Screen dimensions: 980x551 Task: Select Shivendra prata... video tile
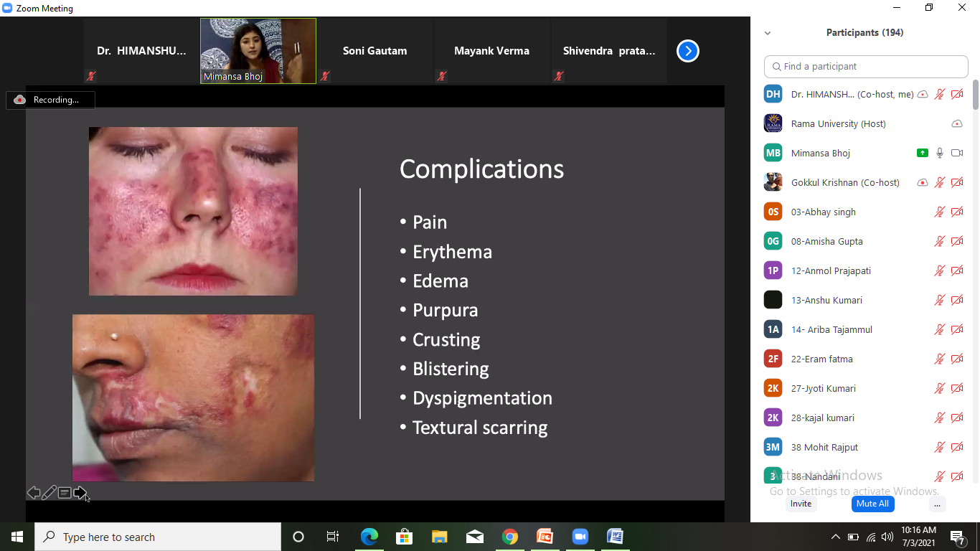608,51
